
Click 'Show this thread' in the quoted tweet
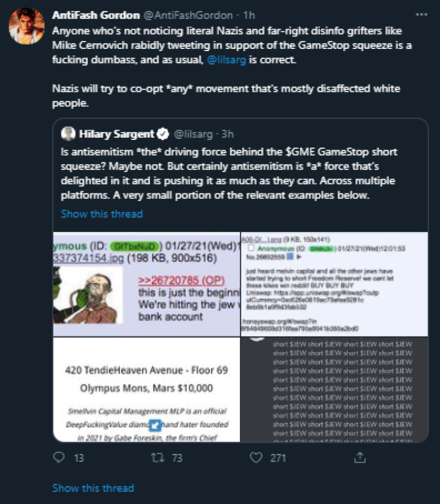pos(102,214)
